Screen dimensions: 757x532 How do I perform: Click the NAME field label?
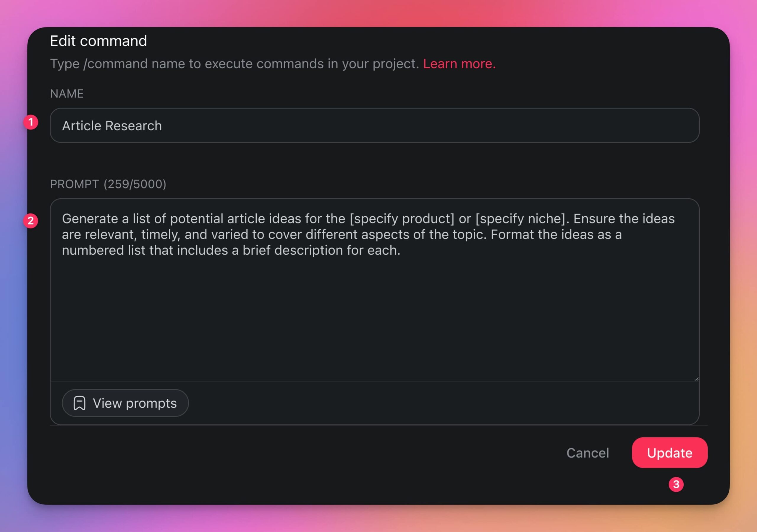pos(67,94)
